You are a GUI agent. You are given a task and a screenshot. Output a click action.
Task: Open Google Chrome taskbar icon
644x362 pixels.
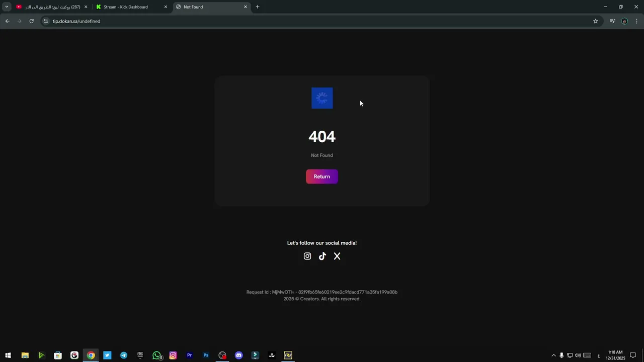pyautogui.click(x=91, y=355)
